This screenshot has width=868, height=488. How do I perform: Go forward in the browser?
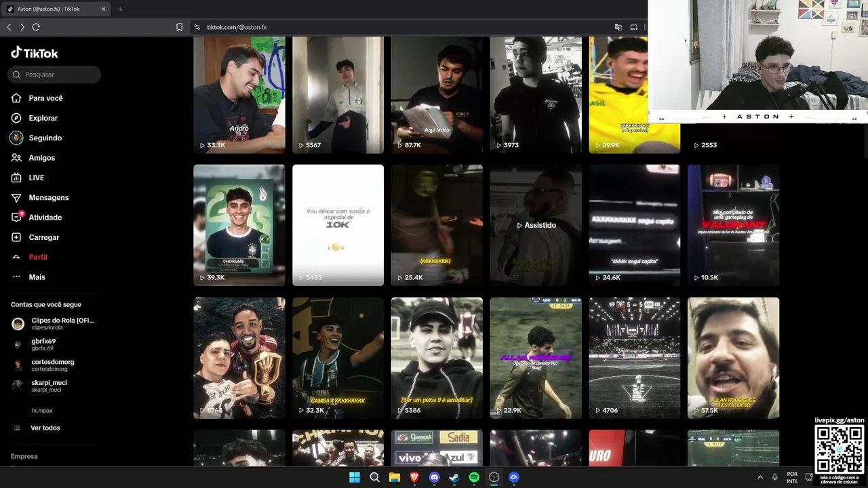(x=22, y=27)
